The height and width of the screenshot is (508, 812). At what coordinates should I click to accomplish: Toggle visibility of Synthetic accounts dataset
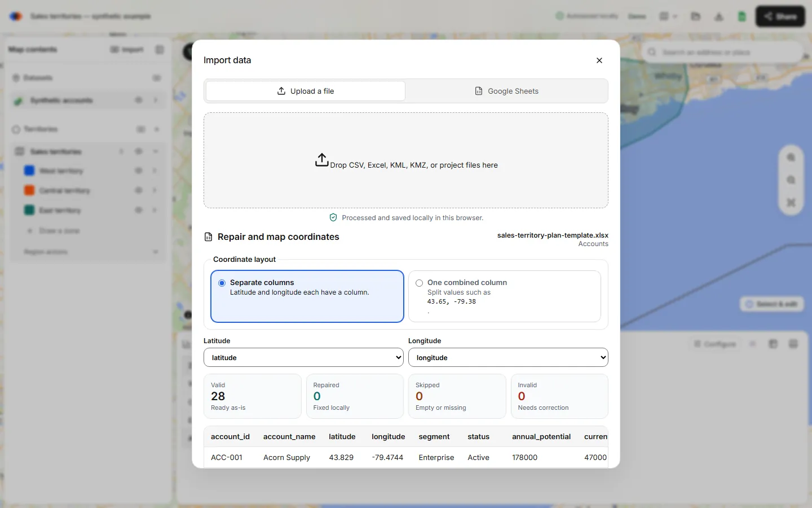click(x=139, y=100)
